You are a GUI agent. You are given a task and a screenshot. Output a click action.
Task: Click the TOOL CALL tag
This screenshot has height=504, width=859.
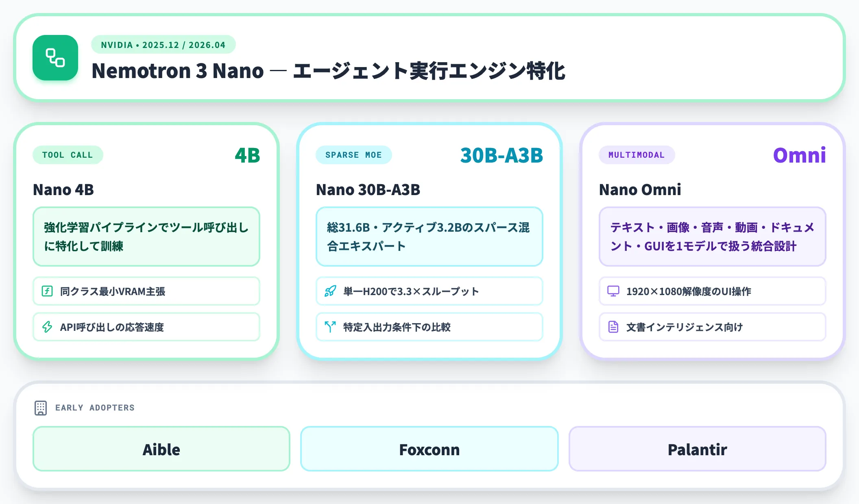pyautogui.click(x=68, y=155)
